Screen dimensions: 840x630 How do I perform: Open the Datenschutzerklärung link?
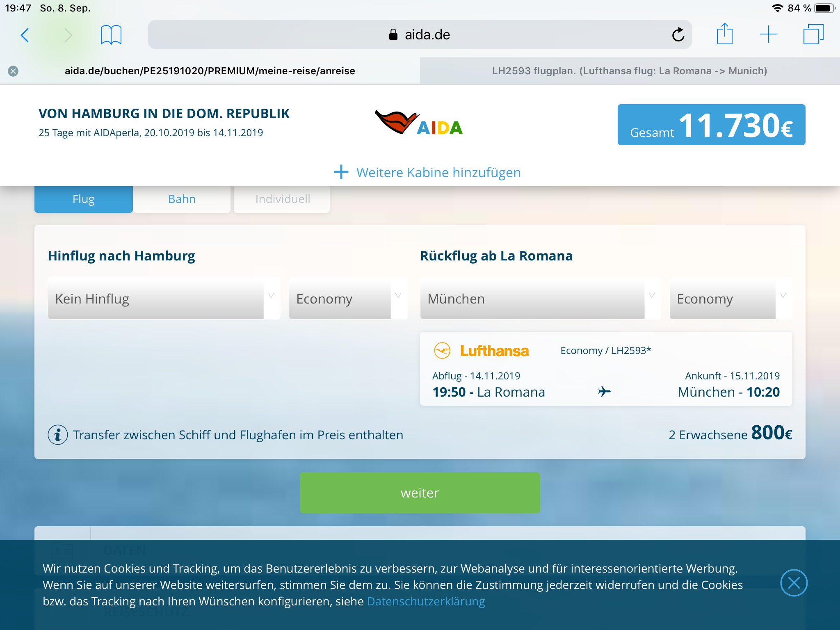[x=426, y=602]
